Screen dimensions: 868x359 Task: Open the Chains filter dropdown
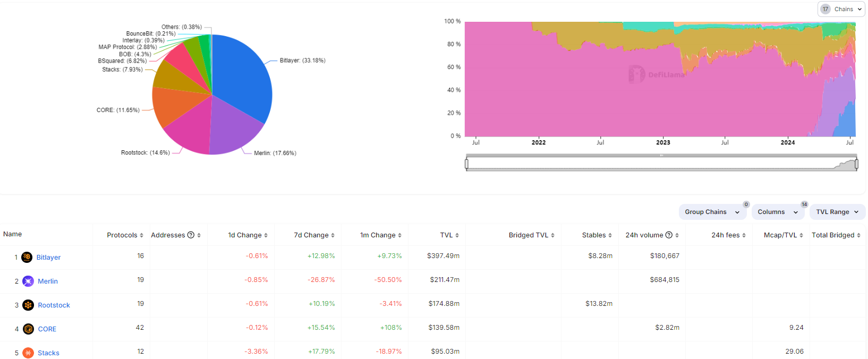pyautogui.click(x=841, y=9)
